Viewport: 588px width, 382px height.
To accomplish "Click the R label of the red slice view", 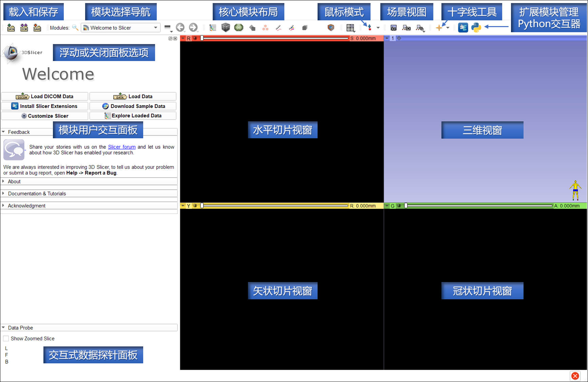I will tap(189, 38).
